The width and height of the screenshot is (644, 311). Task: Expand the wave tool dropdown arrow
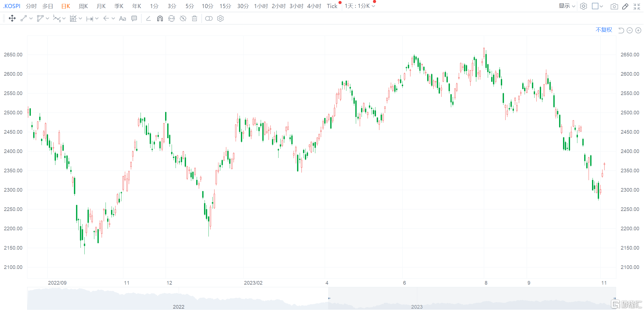click(64, 18)
